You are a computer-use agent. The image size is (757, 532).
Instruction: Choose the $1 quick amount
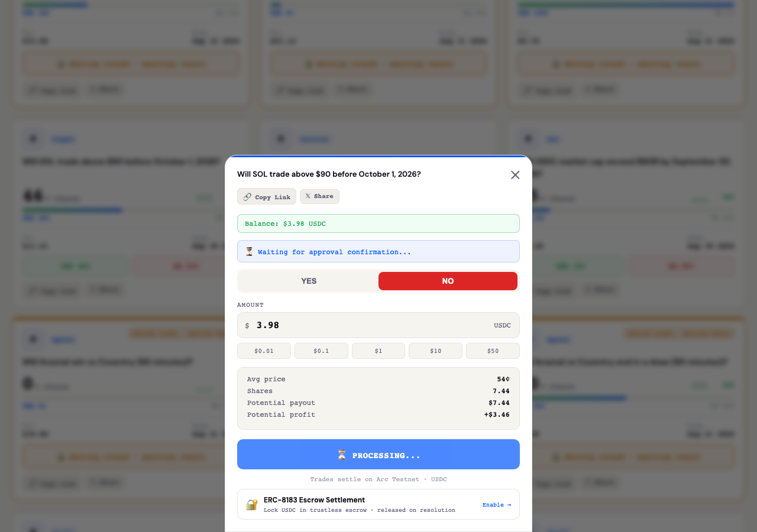pos(378,351)
